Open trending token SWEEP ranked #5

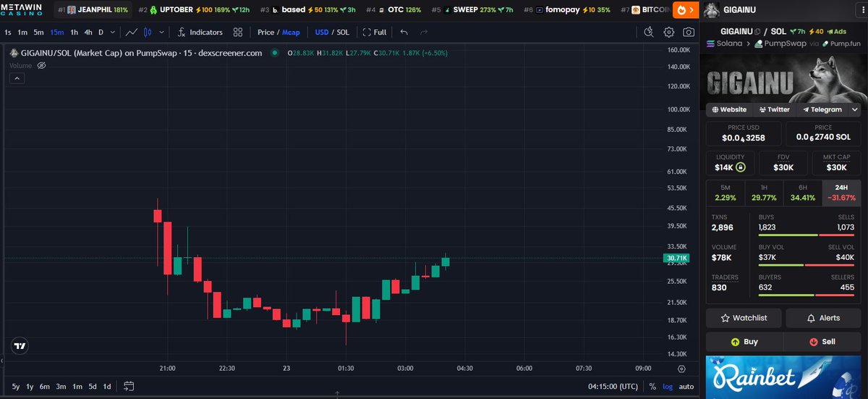click(x=473, y=10)
